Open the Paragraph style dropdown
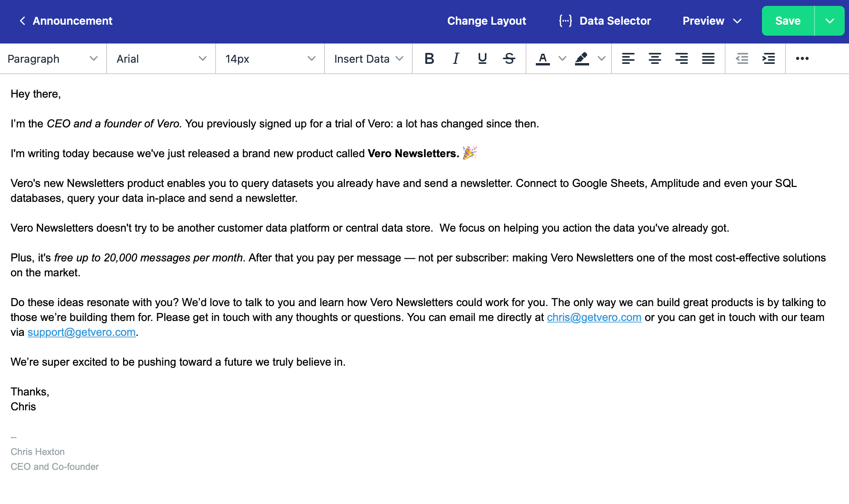849x504 pixels. 53,59
